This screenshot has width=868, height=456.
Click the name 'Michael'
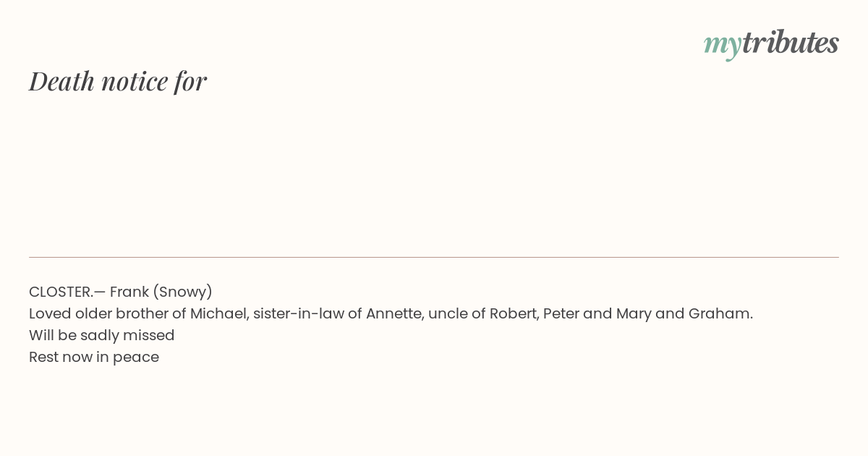click(x=218, y=313)
